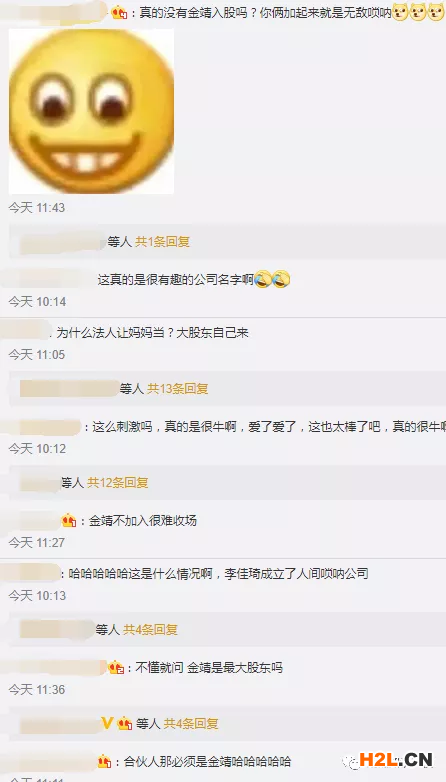Click the blurred username before 这么刺激吗

point(41,427)
